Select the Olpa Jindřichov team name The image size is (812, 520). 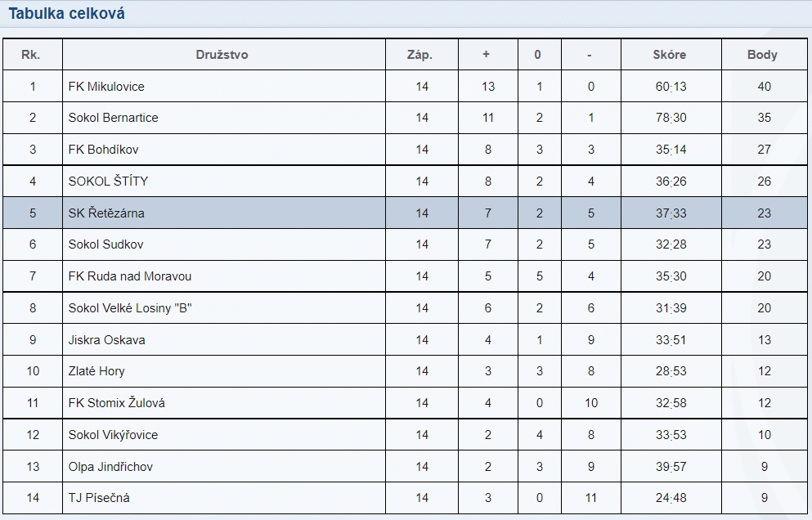[110, 467]
